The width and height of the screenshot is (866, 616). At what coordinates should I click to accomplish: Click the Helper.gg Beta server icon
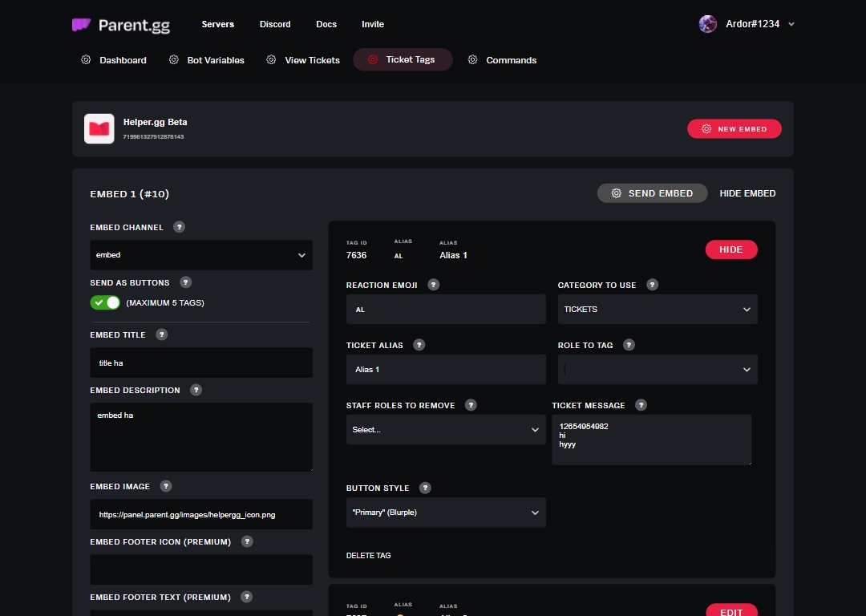click(99, 128)
